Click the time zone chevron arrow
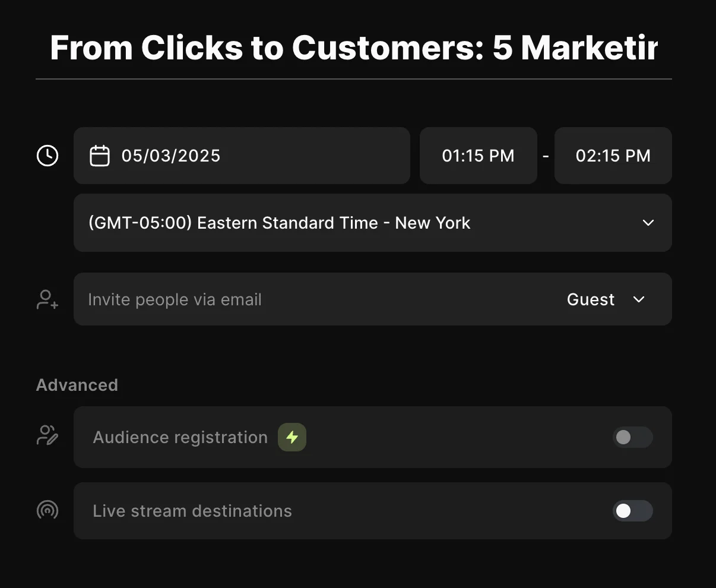Image resolution: width=716 pixels, height=588 pixels. pos(648,223)
